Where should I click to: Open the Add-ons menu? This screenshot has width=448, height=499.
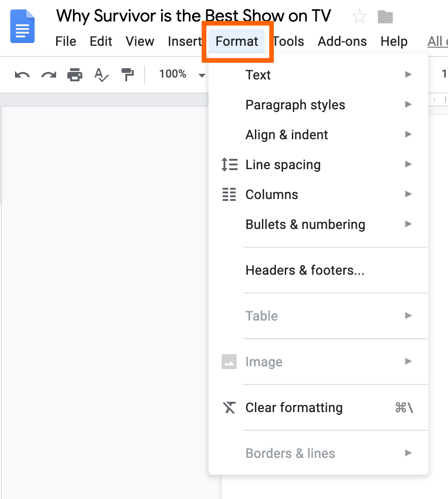click(342, 42)
